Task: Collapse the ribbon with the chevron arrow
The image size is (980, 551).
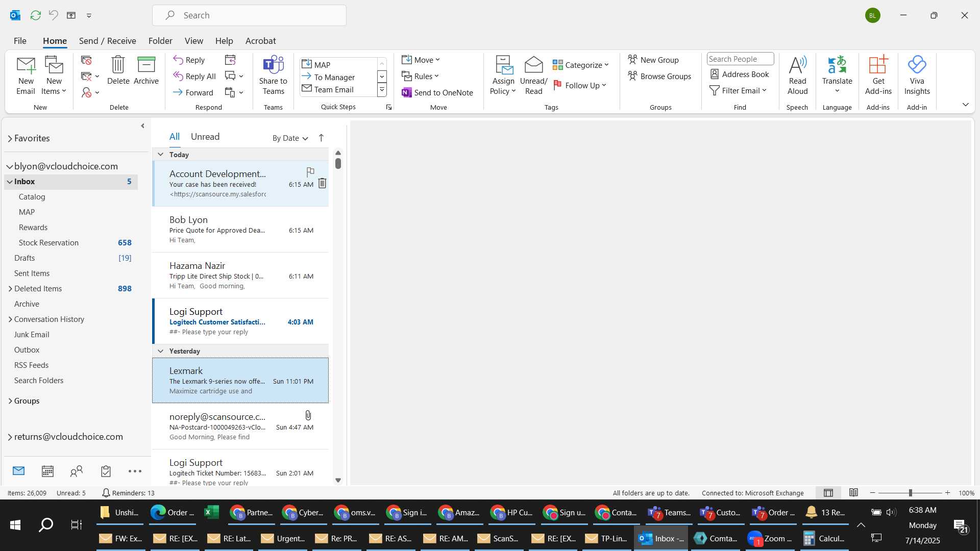Action: coord(965,105)
